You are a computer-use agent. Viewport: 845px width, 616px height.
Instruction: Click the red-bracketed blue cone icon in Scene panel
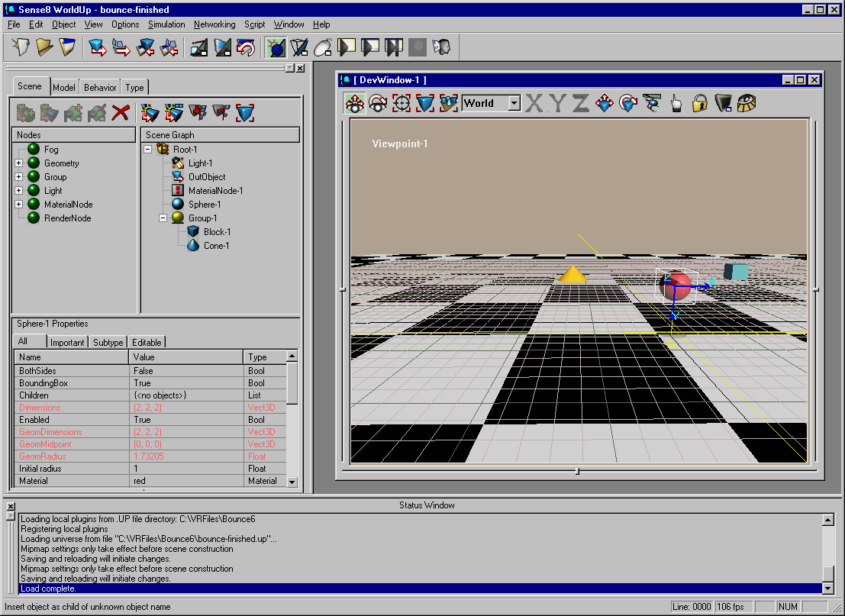coord(245,113)
